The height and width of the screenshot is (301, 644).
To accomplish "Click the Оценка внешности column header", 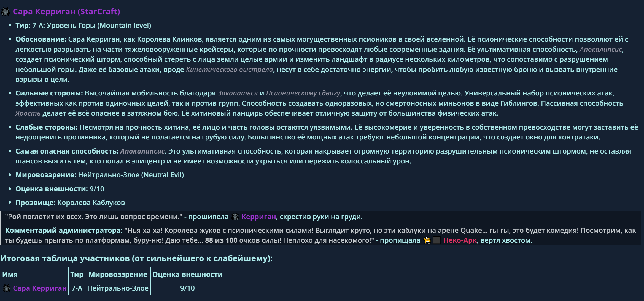I will tap(187, 274).
